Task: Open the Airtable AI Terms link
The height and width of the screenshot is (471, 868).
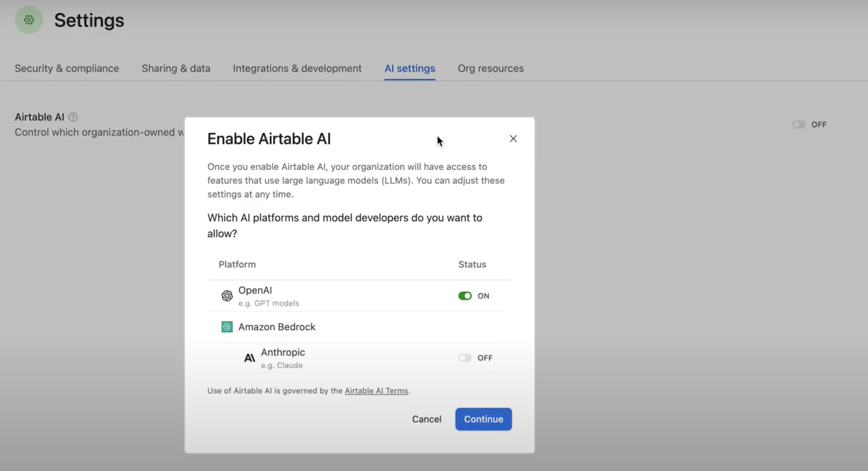Action: [376, 391]
